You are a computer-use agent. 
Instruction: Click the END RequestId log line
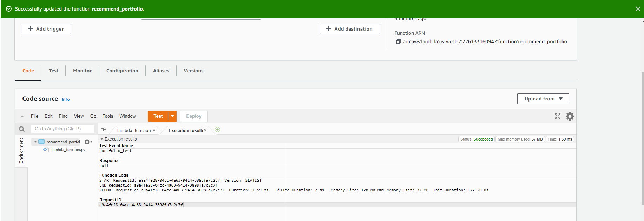click(158, 185)
